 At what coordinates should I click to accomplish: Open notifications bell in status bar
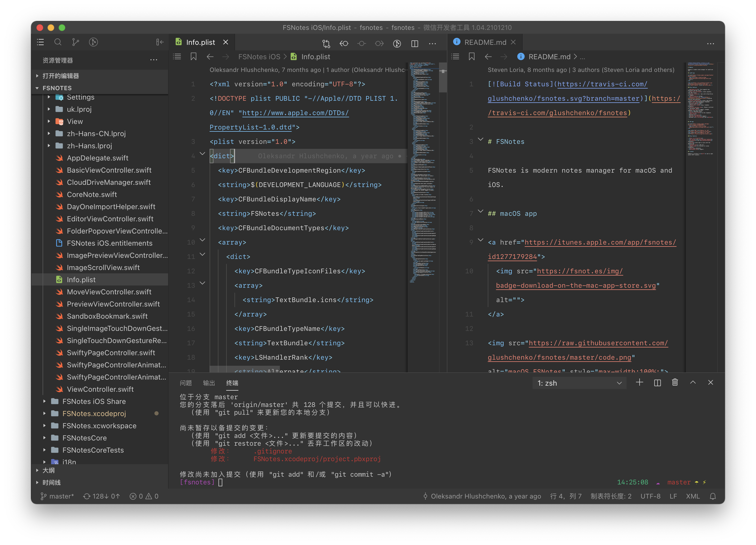[713, 496]
